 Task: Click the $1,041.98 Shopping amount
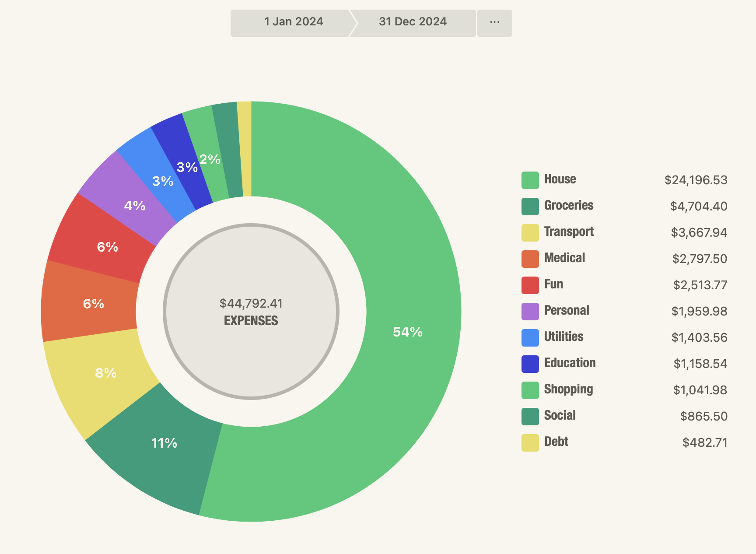(700, 390)
